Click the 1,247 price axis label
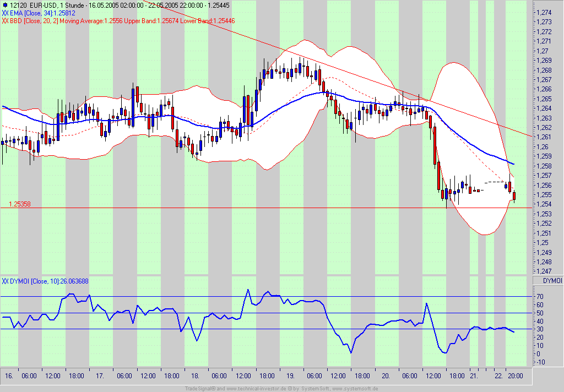564x392 pixels. point(544,271)
